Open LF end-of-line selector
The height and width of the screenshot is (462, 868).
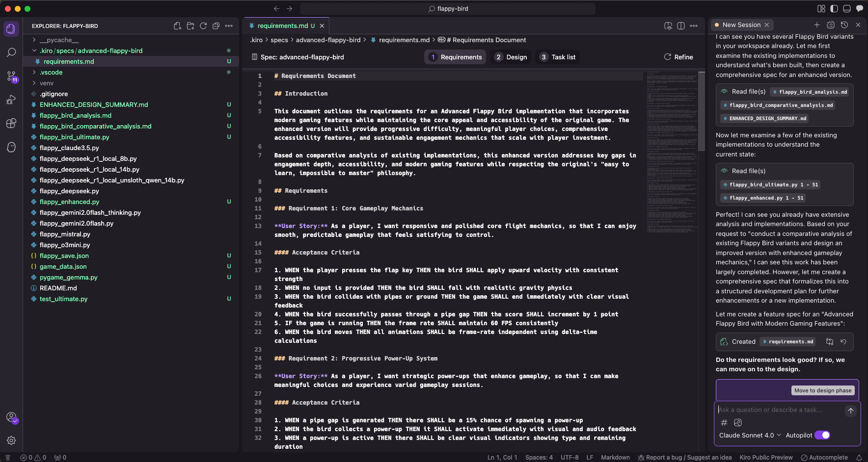590,457
